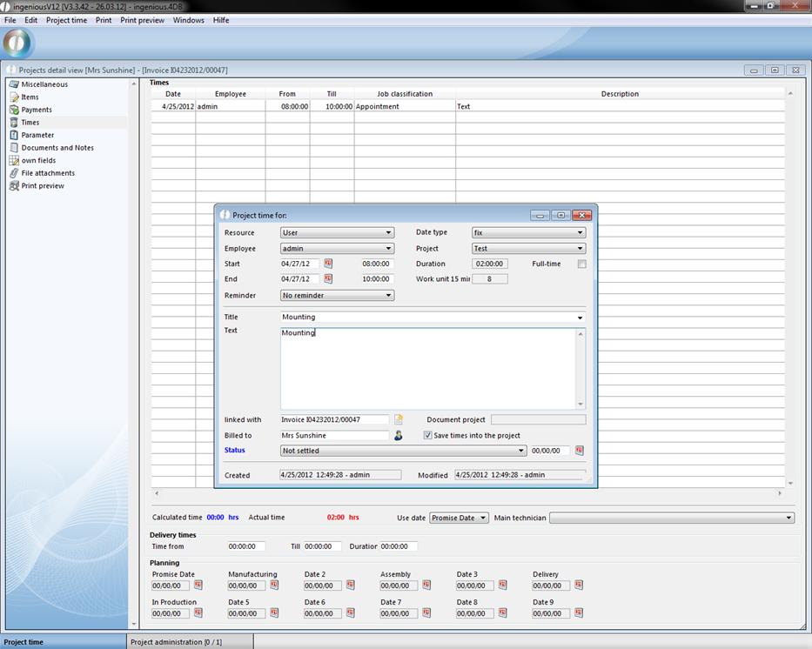812x649 pixels.
Task: Open the calendar icon beside Status date
Action: tap(580, 451)
